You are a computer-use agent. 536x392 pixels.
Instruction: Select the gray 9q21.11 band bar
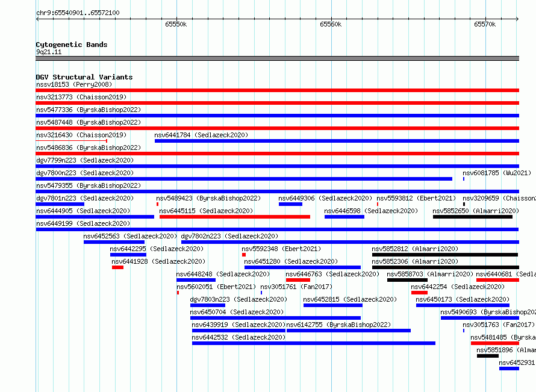277,58
